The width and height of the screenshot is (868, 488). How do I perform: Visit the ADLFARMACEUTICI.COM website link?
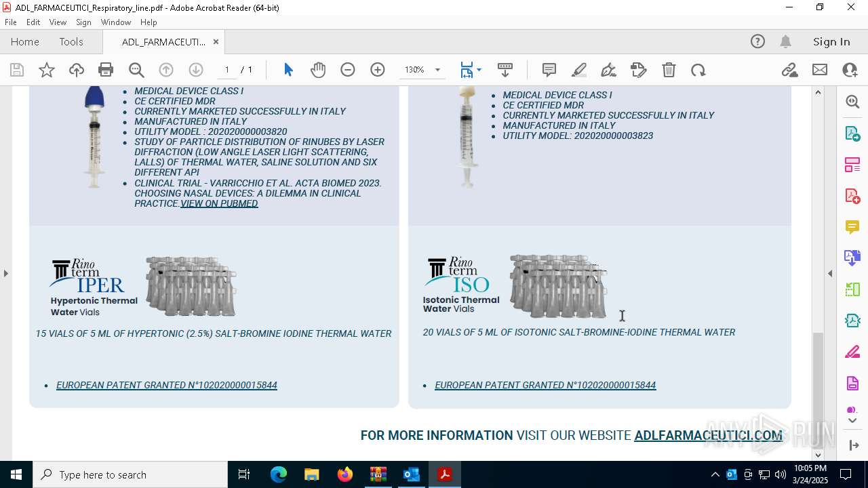pyautogui.click(x=709, y=435)
